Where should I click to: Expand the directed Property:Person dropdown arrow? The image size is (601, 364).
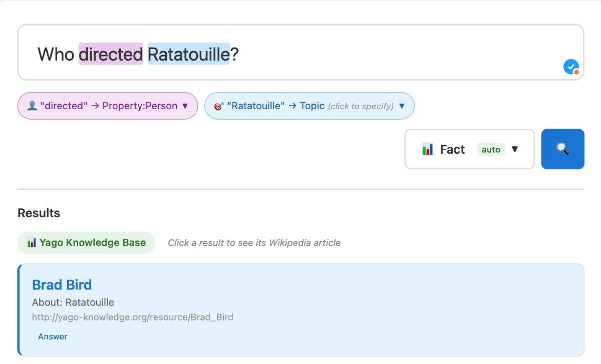(185, 106)
